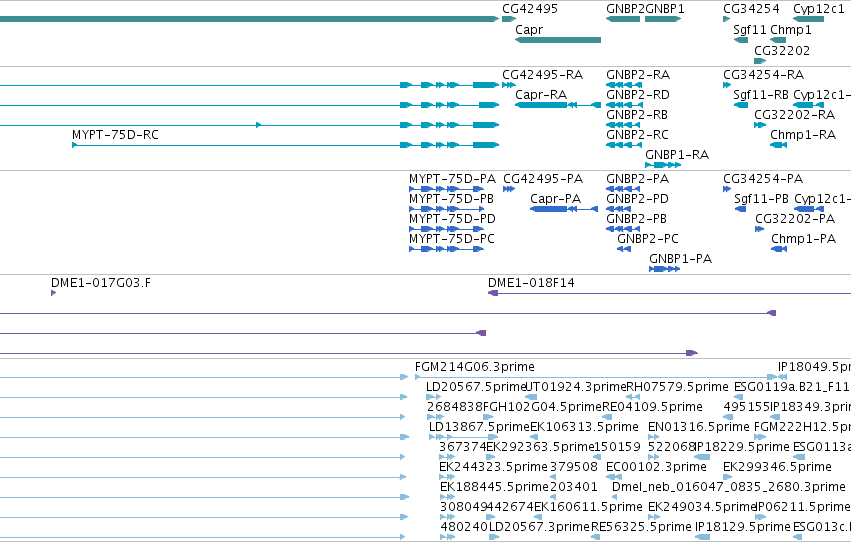Open transcript CG42495-RA
This screenshot has width=851, height=542.
pyautogui.click(x=542, y=74)
